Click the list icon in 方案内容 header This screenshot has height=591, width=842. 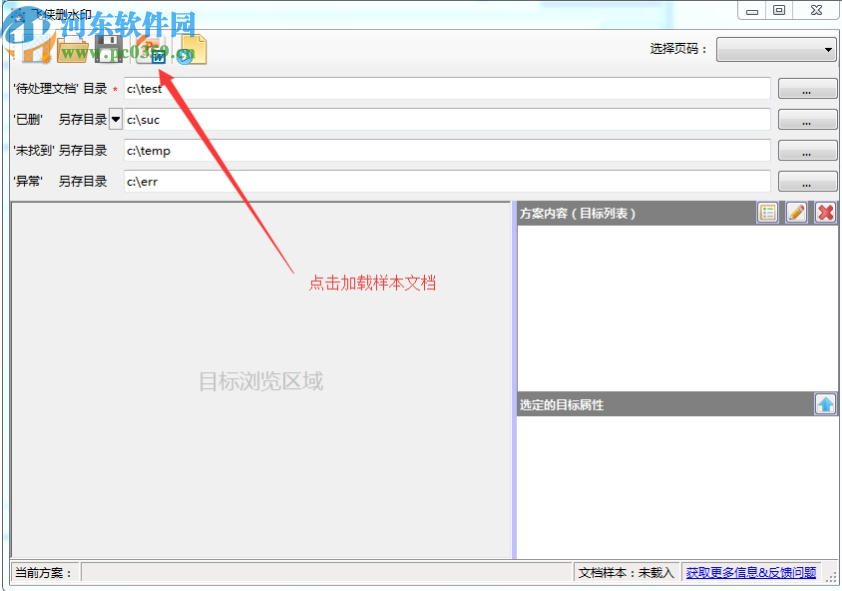click(768, 213)
